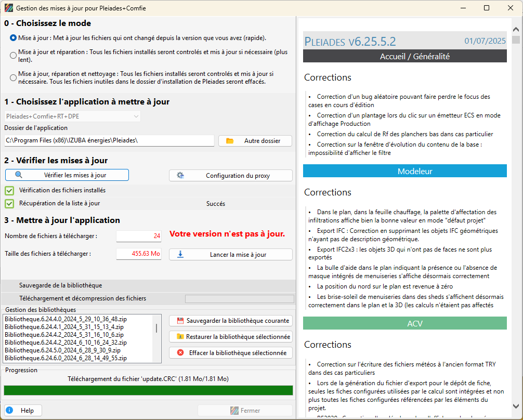Viewport: 523px width, 420px height.
Task: Click release notes scroll up arrow
Action: click(x=516, y=29)
